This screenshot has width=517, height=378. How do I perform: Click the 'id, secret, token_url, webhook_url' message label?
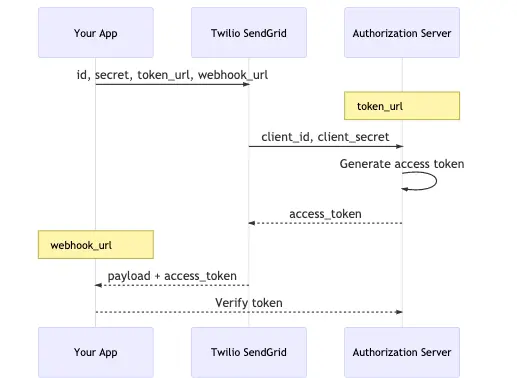coord(172,75)
